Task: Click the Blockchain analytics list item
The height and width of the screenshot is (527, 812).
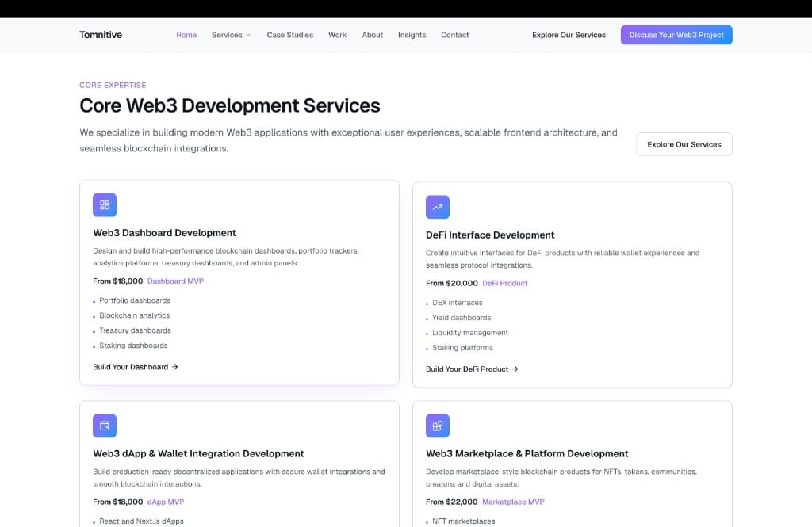Action: pos(135,315)
